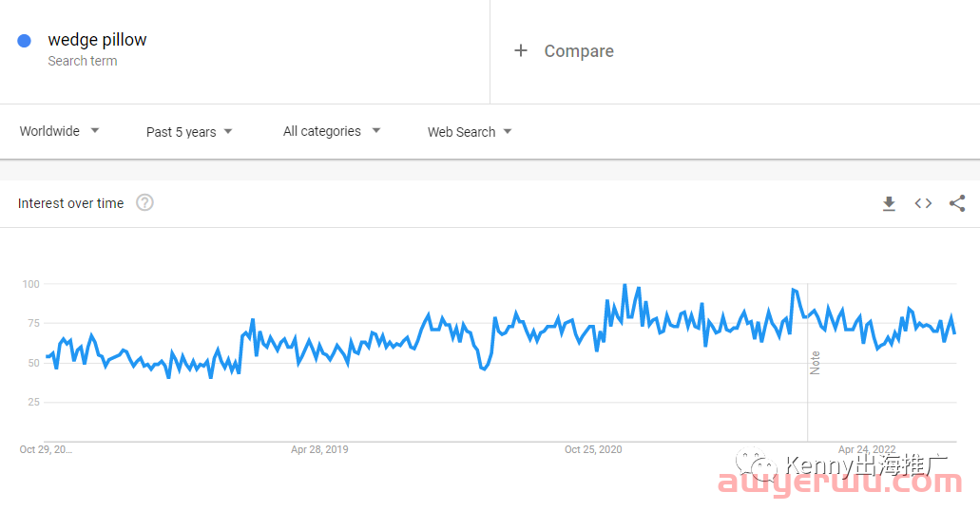Expand the Worldwide region dropdown
980x511 pixels.
pyautogui.click(x=59, y=131)
